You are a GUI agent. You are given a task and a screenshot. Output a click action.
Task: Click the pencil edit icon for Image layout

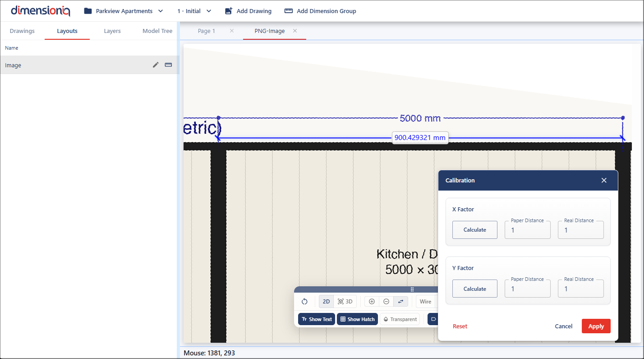156,65
